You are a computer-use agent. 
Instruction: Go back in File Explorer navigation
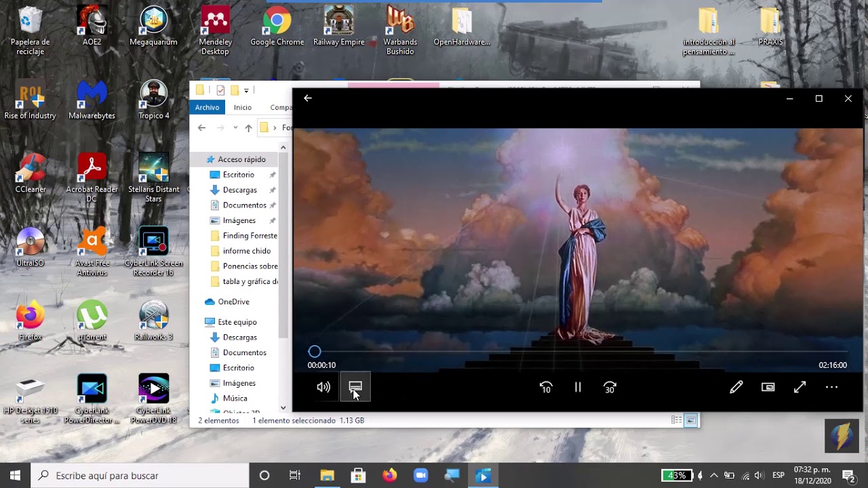tap(201, 127)
